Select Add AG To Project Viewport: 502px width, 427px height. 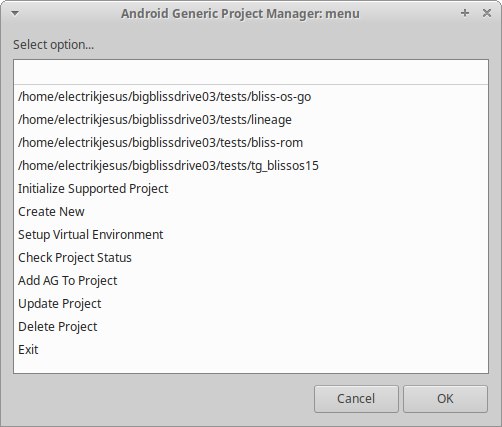click(x=251, y=280)
